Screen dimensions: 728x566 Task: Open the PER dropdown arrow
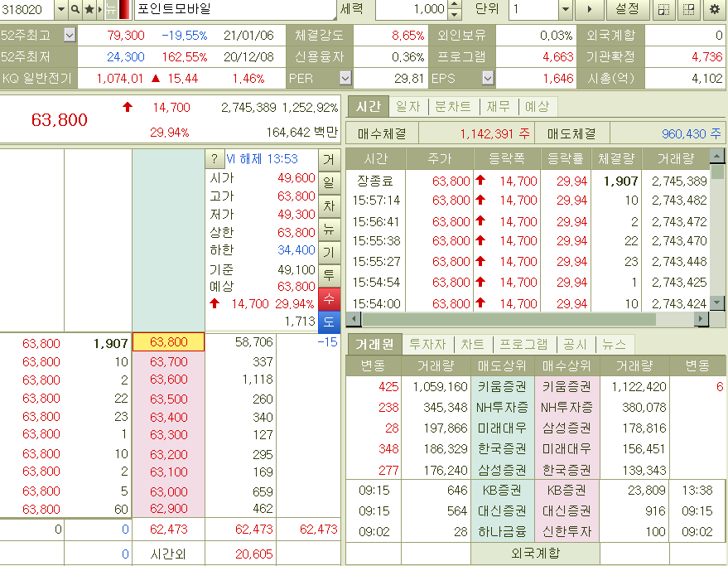coord(345,78)
